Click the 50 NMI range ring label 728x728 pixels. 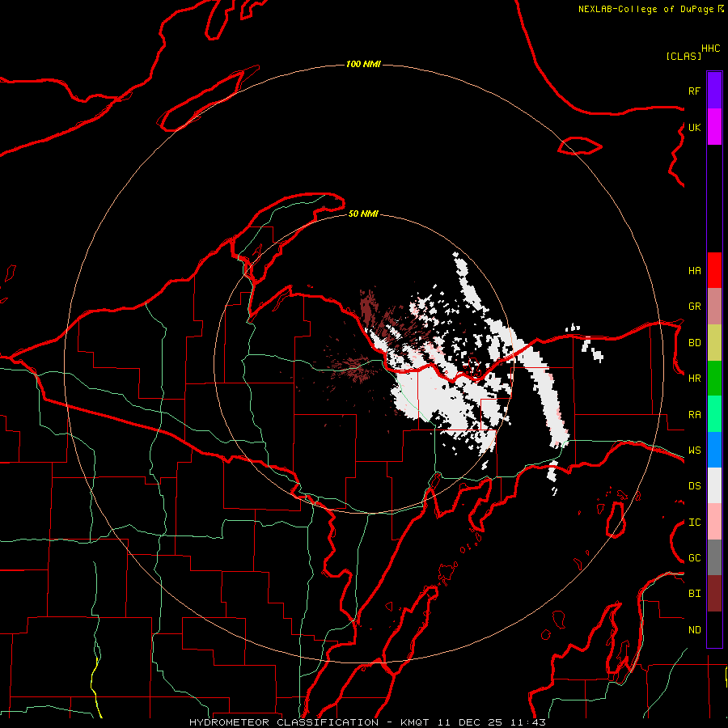363,214
